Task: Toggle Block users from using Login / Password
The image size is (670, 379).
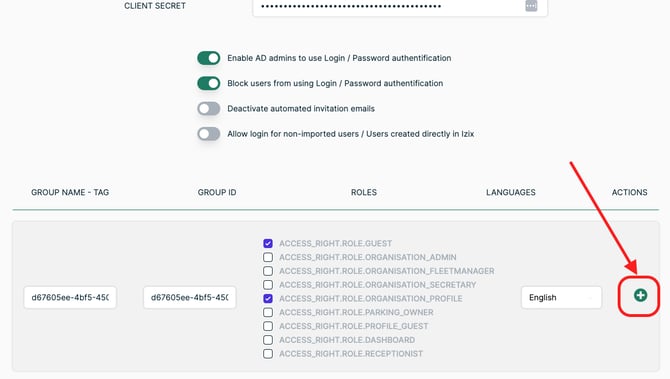Action: point(209,83)
